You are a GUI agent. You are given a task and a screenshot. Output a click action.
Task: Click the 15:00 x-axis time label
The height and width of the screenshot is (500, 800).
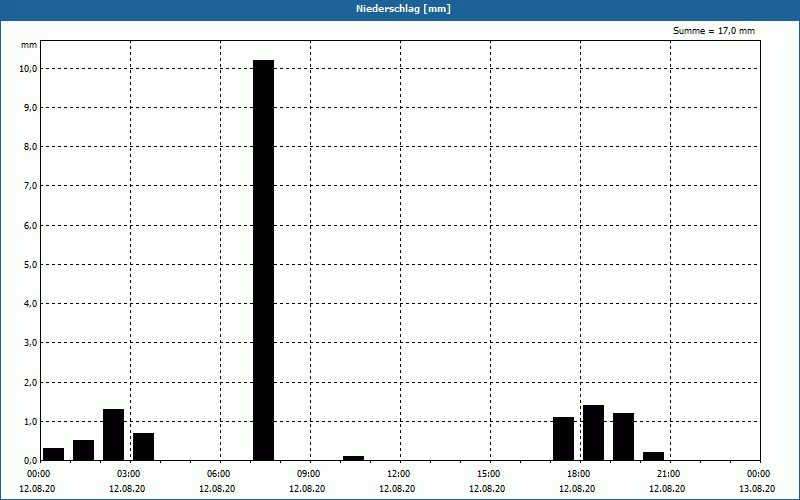click(x=488, y=474)
